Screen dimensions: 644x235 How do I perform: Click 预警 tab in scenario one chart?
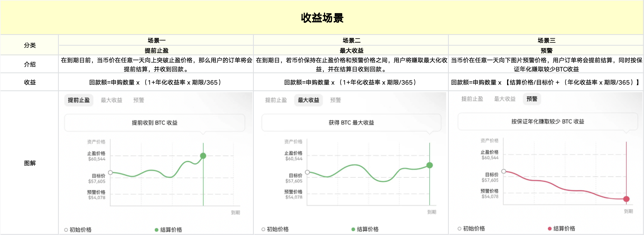(139, 100)
